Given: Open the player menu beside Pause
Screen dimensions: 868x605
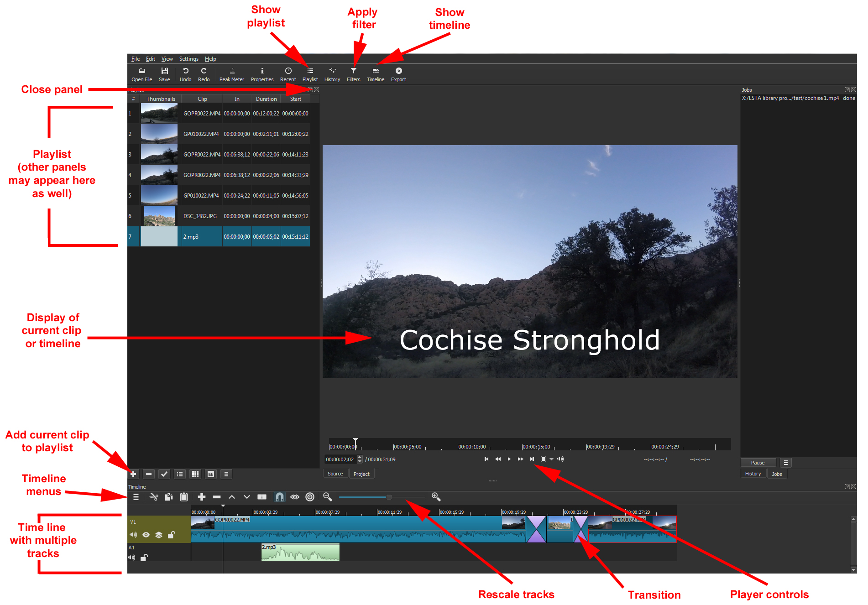Looking at the screenshot, I should pyautogui.click(x=785, y=462).
